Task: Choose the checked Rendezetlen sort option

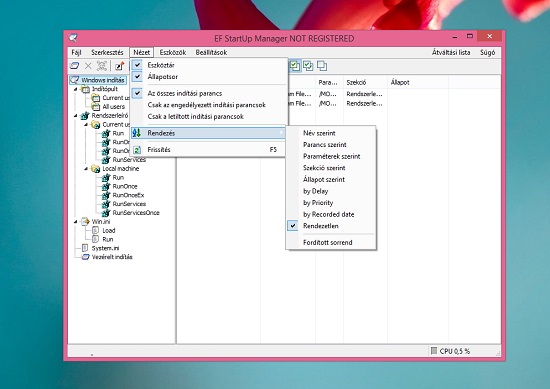Action: coord(331,226)
